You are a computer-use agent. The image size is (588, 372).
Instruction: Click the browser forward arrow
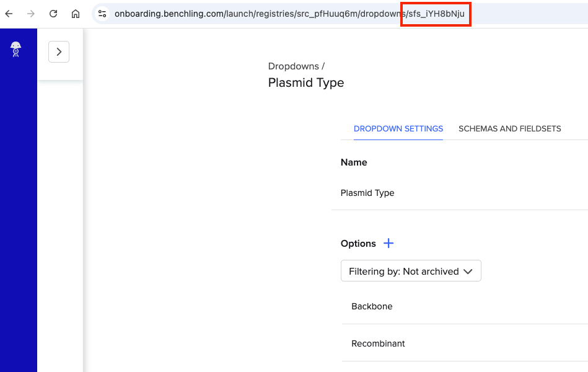(x=31, y=14)
